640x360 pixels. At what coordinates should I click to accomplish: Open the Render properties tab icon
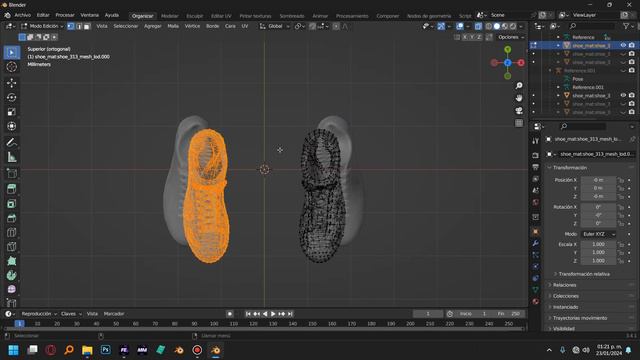pyautogui.click(x=536, y=156)
